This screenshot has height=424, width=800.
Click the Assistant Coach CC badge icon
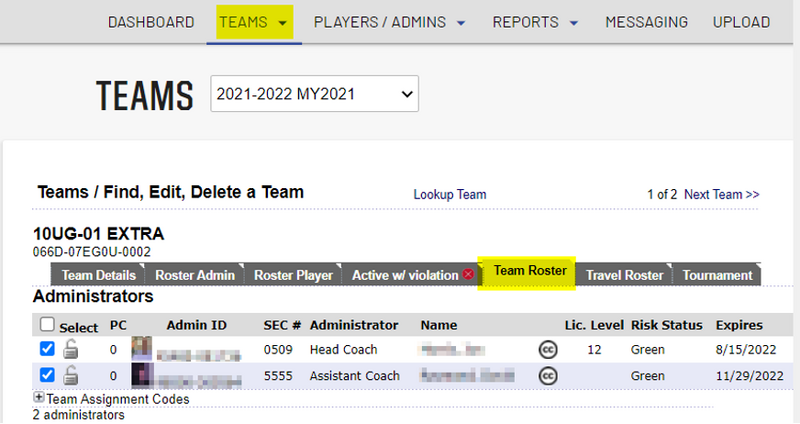(x=547, y=376)
